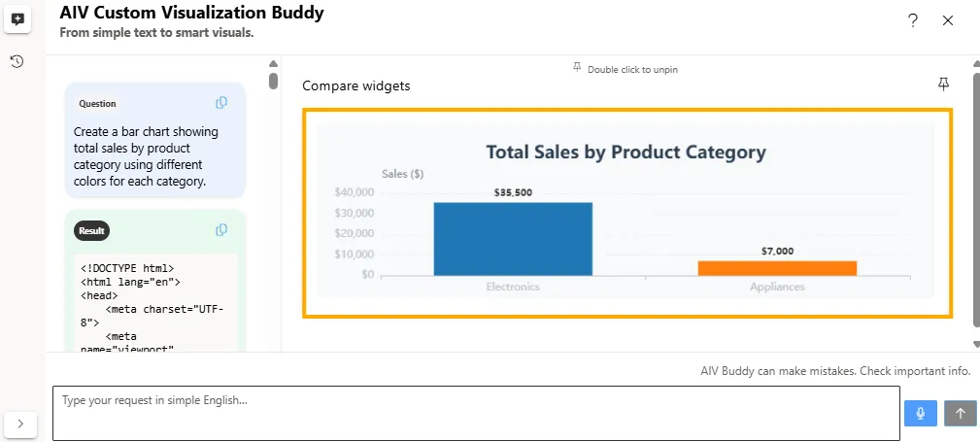The image size is (980, 442).
Task: Expand the left sidebar chevron
Action: click(20, 424)
